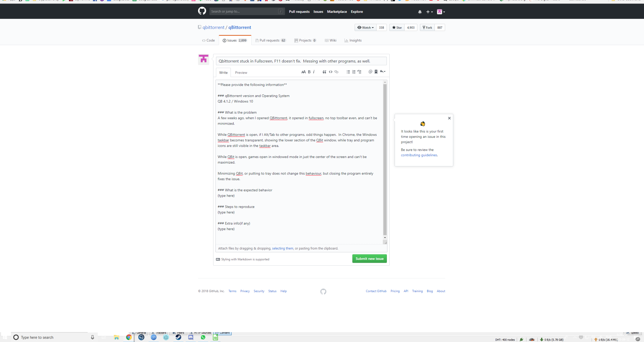The image size is (644, 342).
Task: Open the contributing guidelines link
Action: 419,155
